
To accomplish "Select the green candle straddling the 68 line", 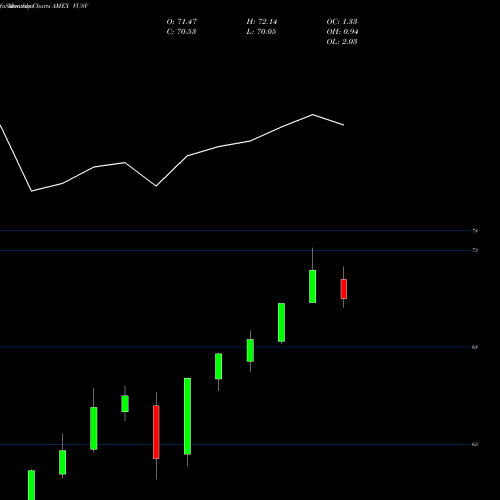I will (250, 350).
